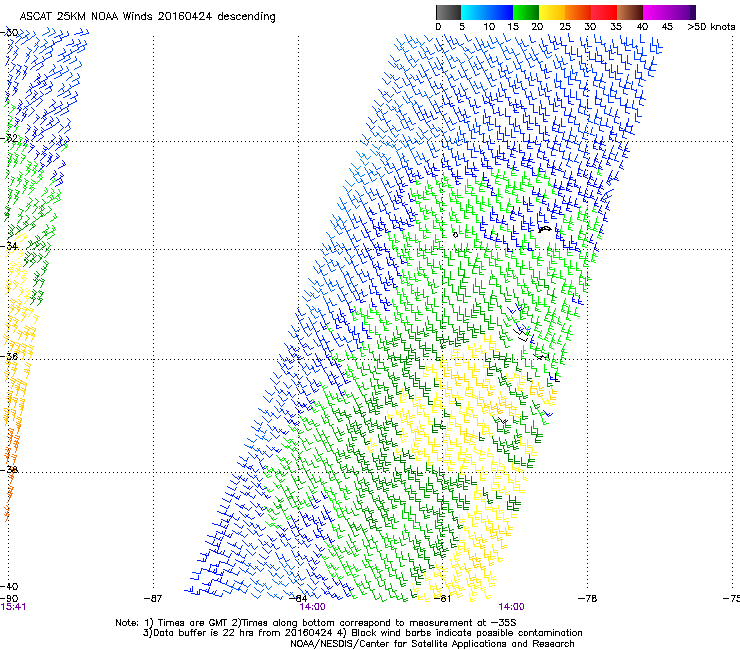Image resolution: width=740 pixels, height=650 pixels.
Task: Click the '-90' longitude axis label
Action: pyautogui.click(x=9, y=599)
